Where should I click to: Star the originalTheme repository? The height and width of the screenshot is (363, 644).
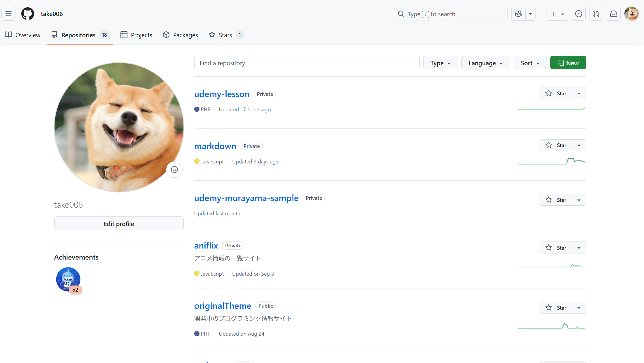pyautogui.click(x=556, y=308)
